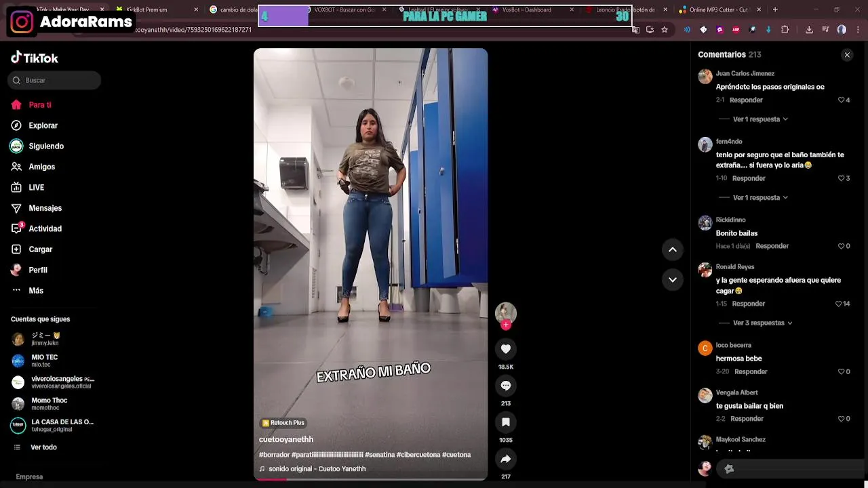868x488 pixels.
Task: Click the #borrador hashtag
Action: 274,455
